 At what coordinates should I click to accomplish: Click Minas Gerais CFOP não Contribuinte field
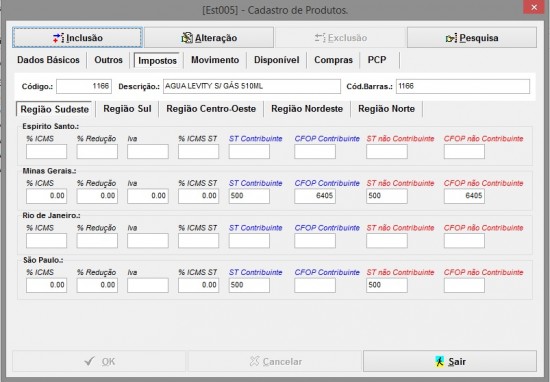464,196
